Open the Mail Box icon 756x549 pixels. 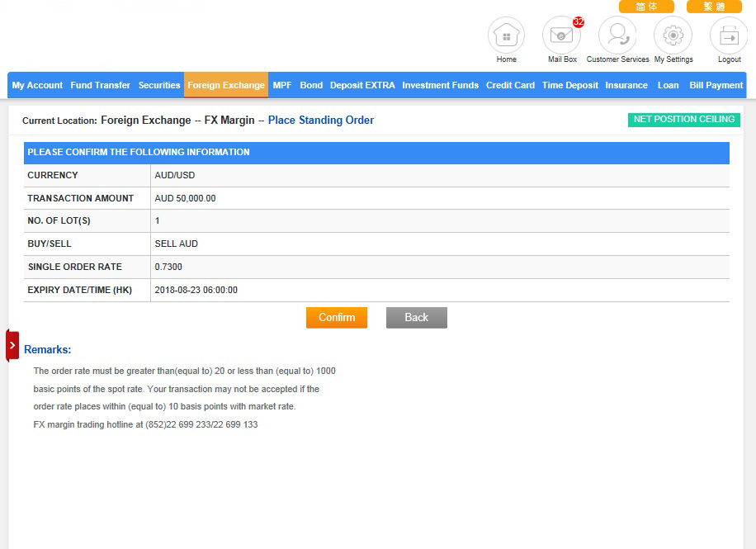click(x=561, y=36)
